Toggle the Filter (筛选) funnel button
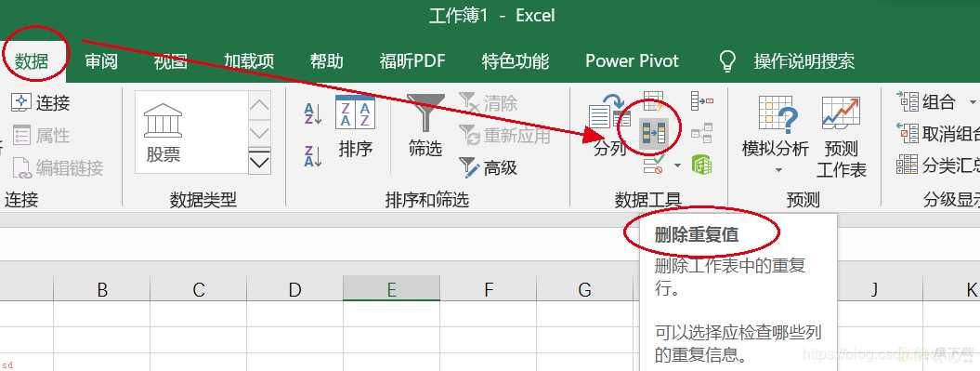The width and height of the screenshot is (980, 371). pyautogui.click(x=425, y=126)
